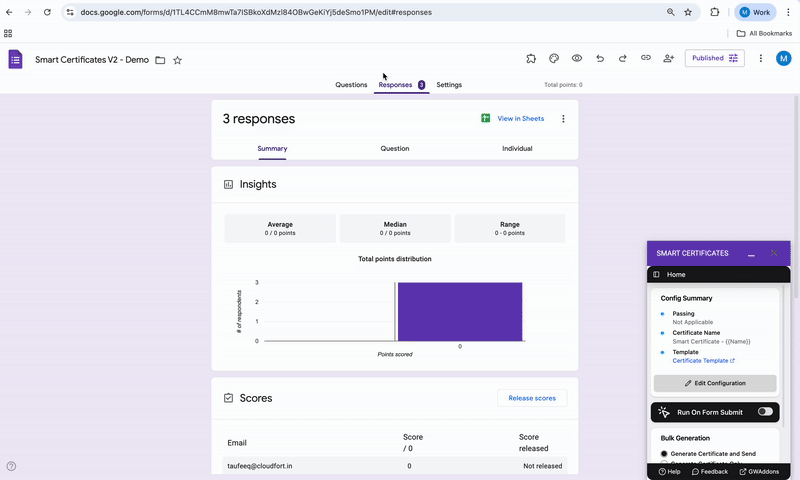Select the Question sub-tab
Screen dimensions: 800x480
point(395,148)
